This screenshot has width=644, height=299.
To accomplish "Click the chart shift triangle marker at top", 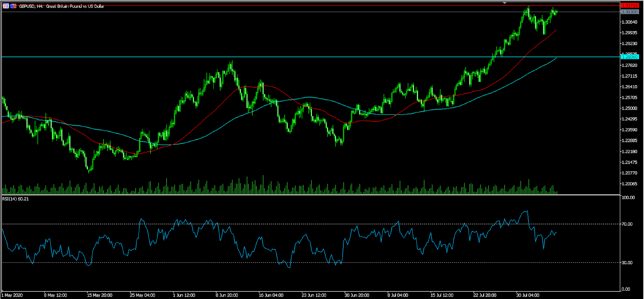I will [x=505, y=3].
